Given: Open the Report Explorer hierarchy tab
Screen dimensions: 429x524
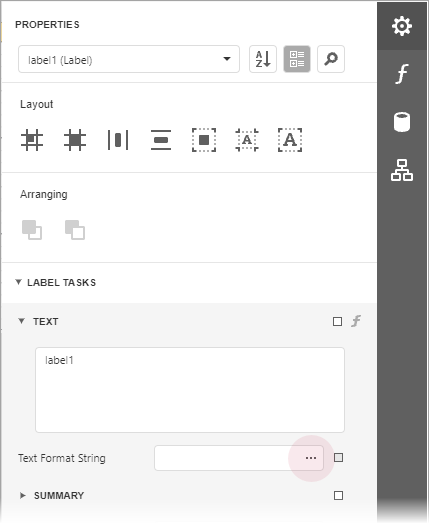Looking at the screenshot, I should point(402,170).
